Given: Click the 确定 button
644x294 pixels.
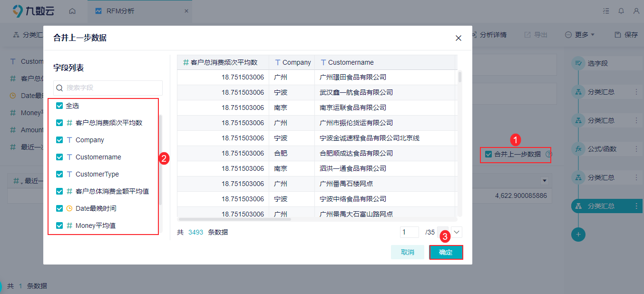Looking at the screenshot, I should [x=446, y=252].
